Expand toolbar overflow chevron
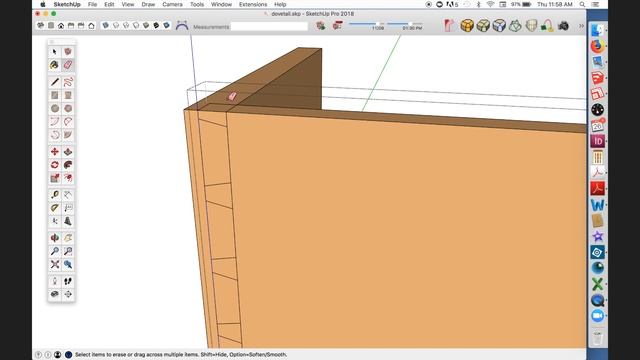640x360 pixels. tap(581, 26)
